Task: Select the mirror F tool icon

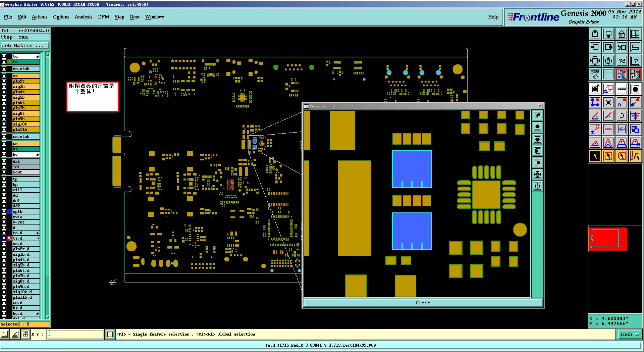Action: (635, 116)
